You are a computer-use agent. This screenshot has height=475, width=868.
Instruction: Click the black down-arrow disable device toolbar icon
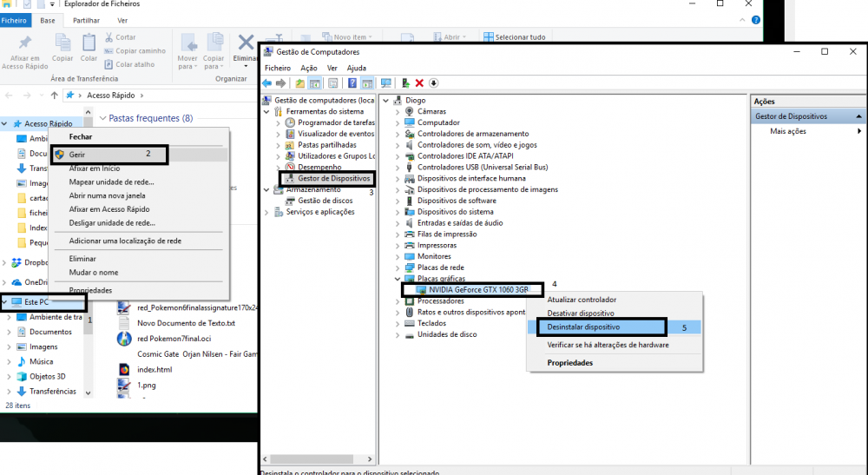click(x=433, y=83)
